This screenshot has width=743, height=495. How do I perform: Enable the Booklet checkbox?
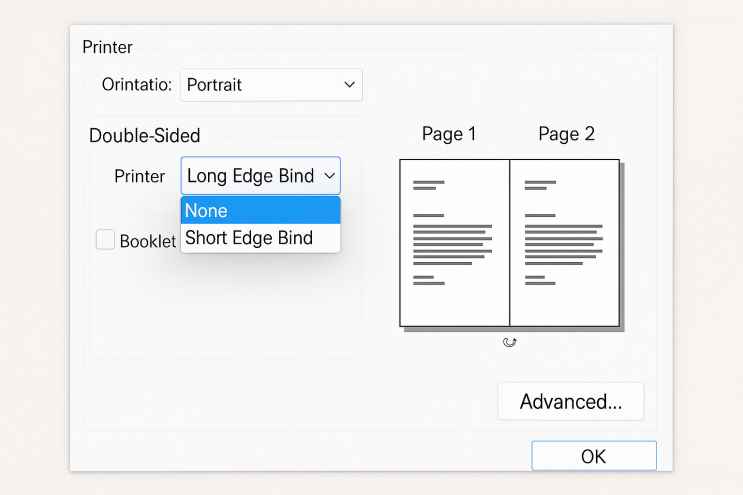coord(105,240)
